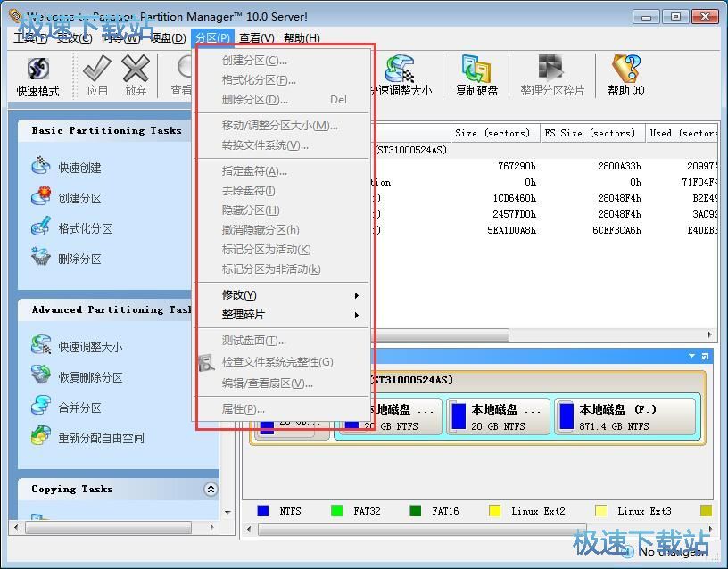This screenshot has width=728, height=569.
Task: Click 重新分配自由空间 icon in sidebar
Action: point(41,436)
